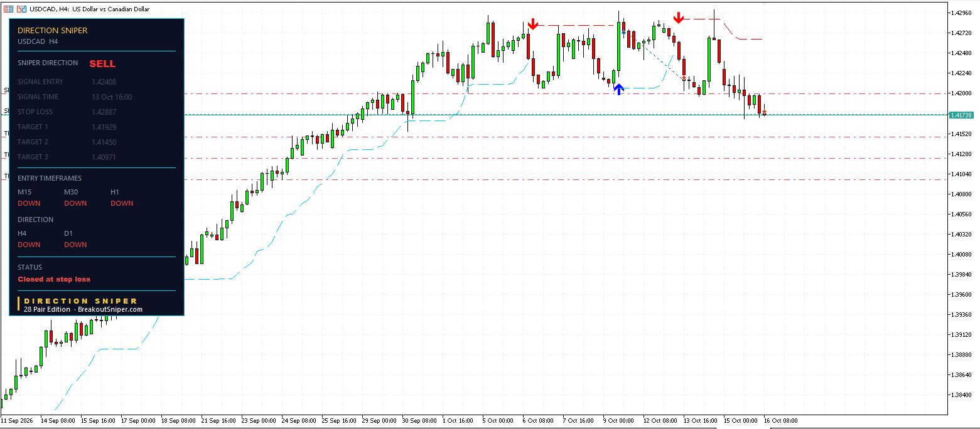Click the DOWN status under H1
The height and width of the screenshot is (429, 980).
point(122,203)
